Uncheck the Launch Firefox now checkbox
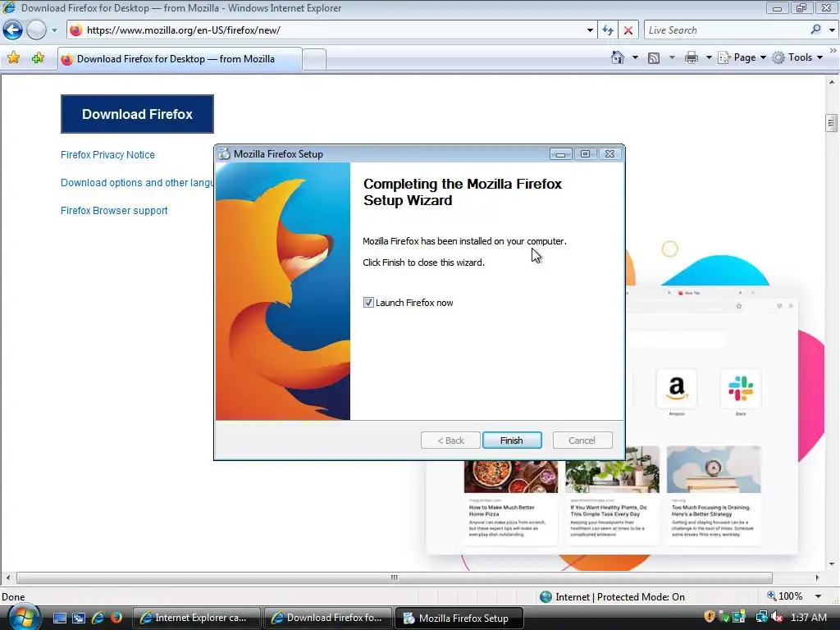The height and width of the screenshot is (630, 840). (x=368, y=303)
